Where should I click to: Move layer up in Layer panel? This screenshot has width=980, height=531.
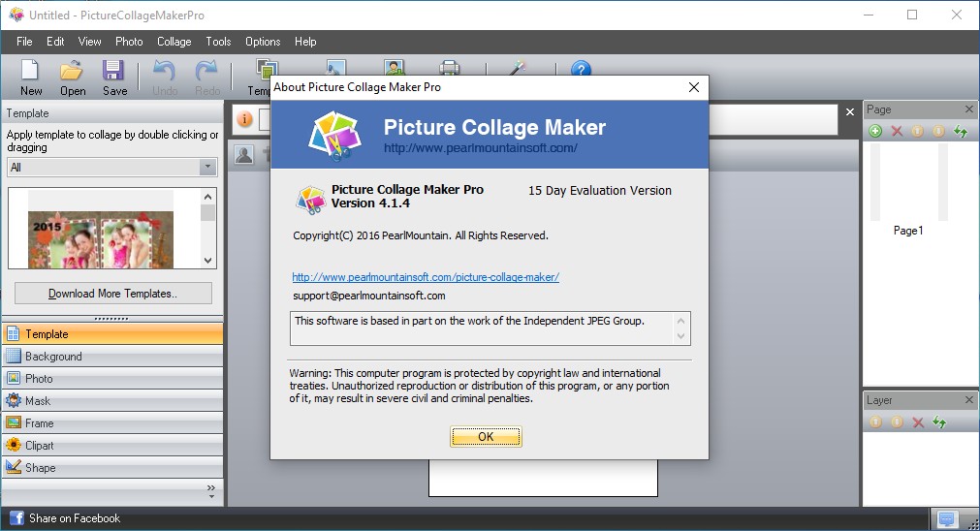coord(875,422)
